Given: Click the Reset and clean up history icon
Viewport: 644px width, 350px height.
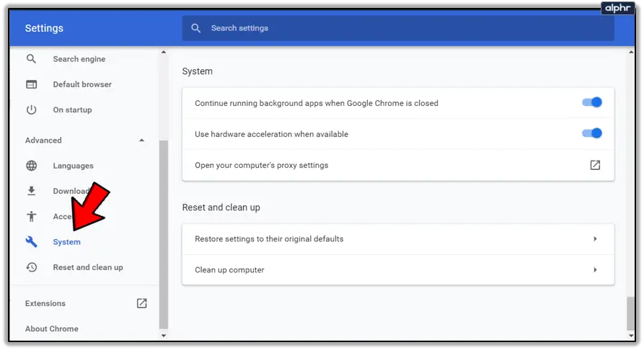Looking at the screenshot, I should click(31, 267).
